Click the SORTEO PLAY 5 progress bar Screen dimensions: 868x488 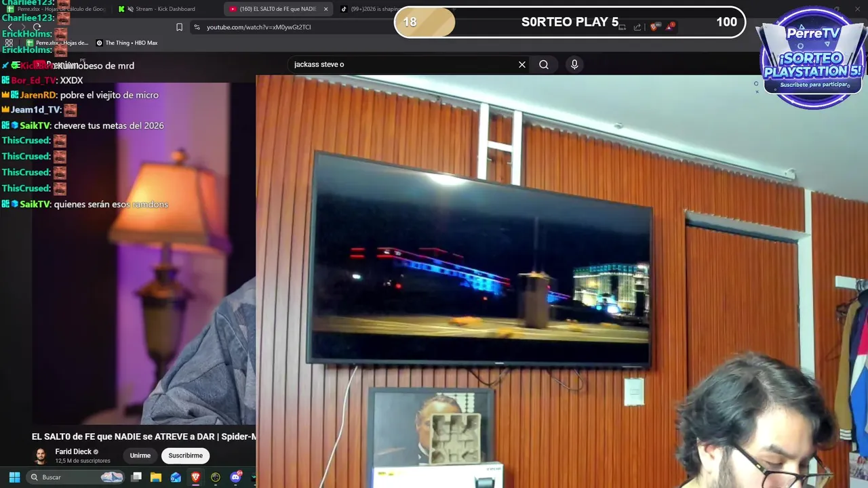click(570, 22)
